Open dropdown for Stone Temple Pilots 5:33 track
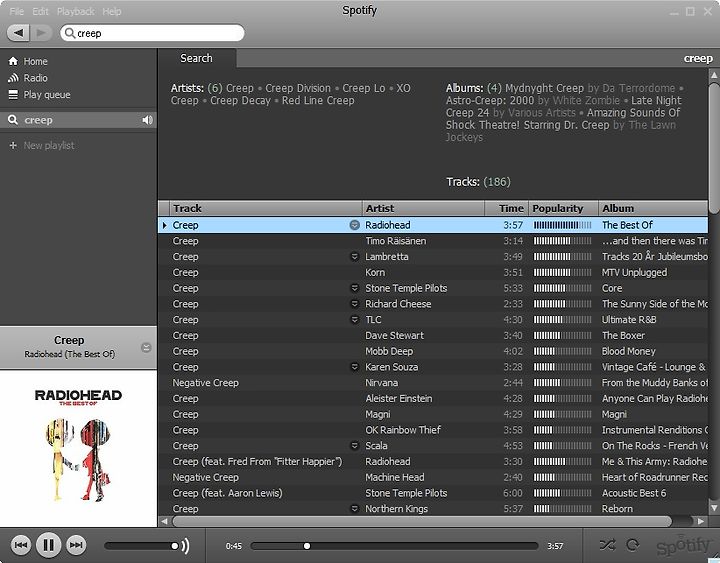The width and height of the screenshot is (720, 563). [354, 288]
